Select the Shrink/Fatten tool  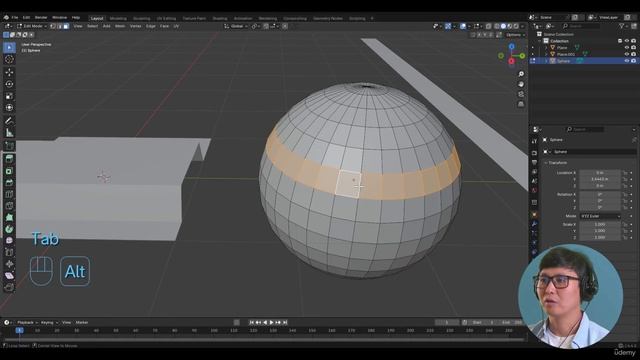(9, 264)
